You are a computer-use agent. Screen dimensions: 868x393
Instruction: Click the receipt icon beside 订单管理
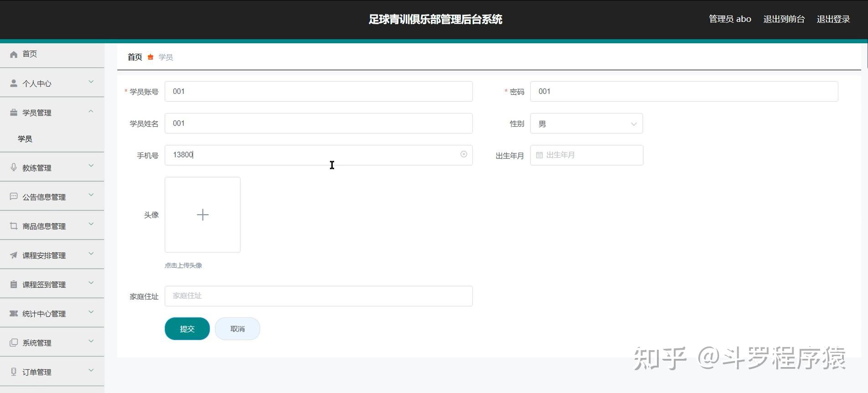[x=14, y=372]
